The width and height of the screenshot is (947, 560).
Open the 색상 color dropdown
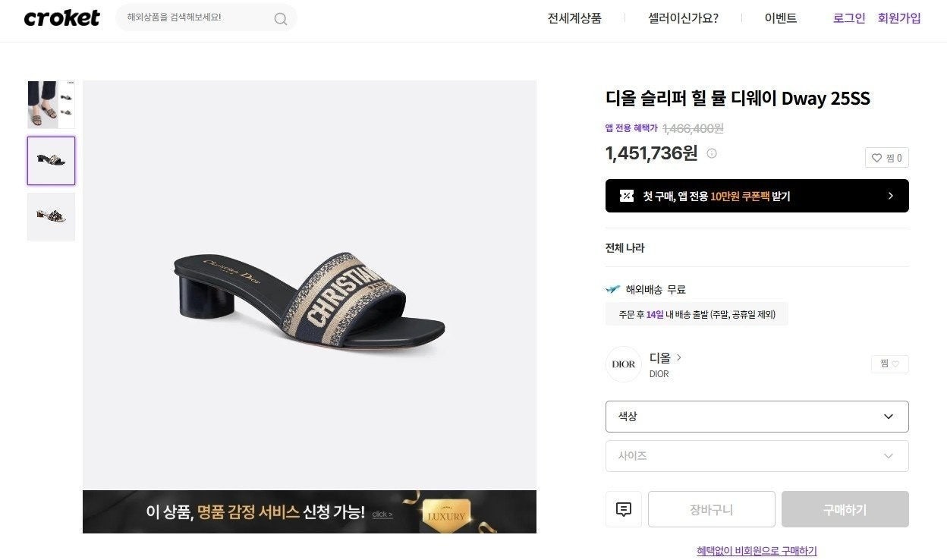click(757, 417)
